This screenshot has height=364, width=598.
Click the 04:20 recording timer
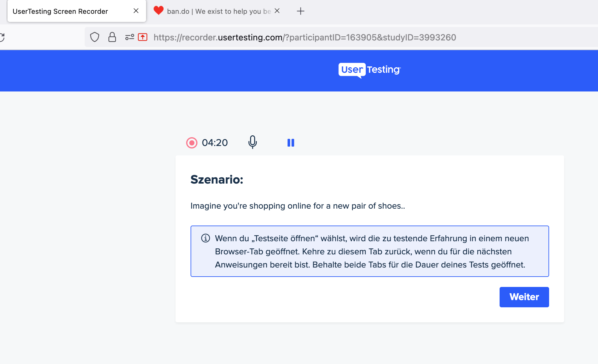(x=215, y=143)
